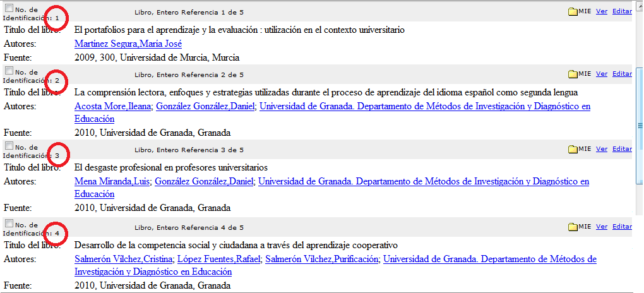Click source '2009, 300, Universidad de Murcia, Murcia'
The height and width of the screenshot is (293, 644).
click(x=157, y=57)
